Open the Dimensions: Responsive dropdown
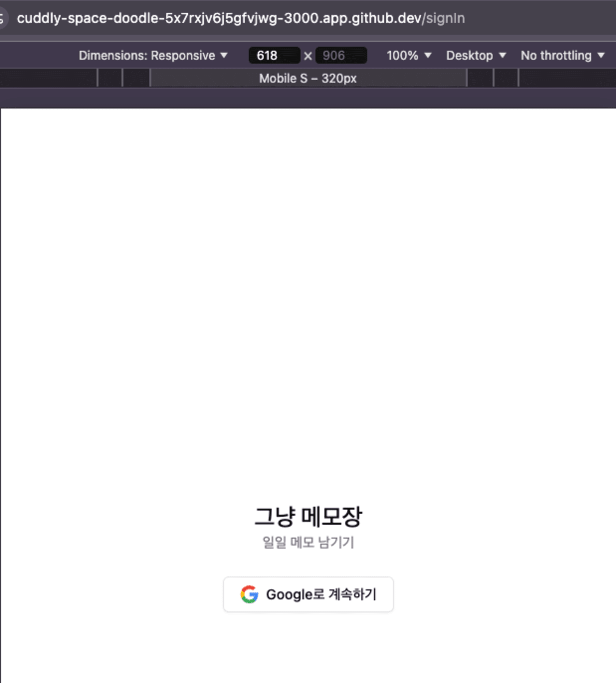The image size is (616, 683). point(153,55)
